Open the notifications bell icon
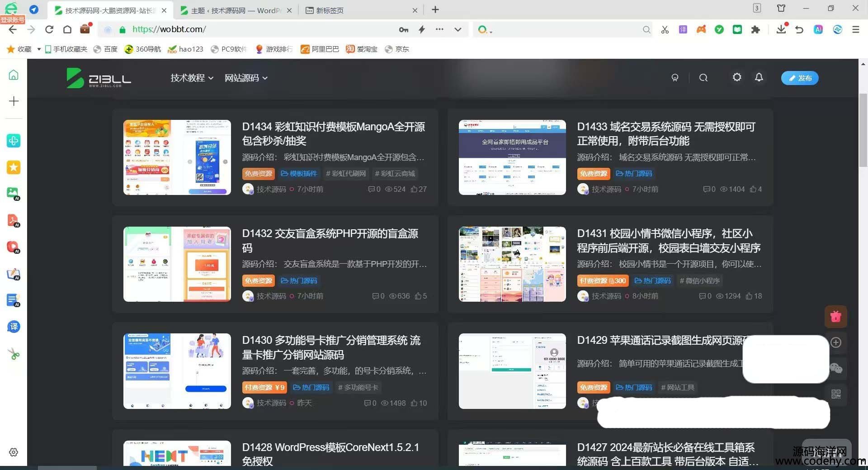This screenshot has width=868, height=470. (759, 77)
